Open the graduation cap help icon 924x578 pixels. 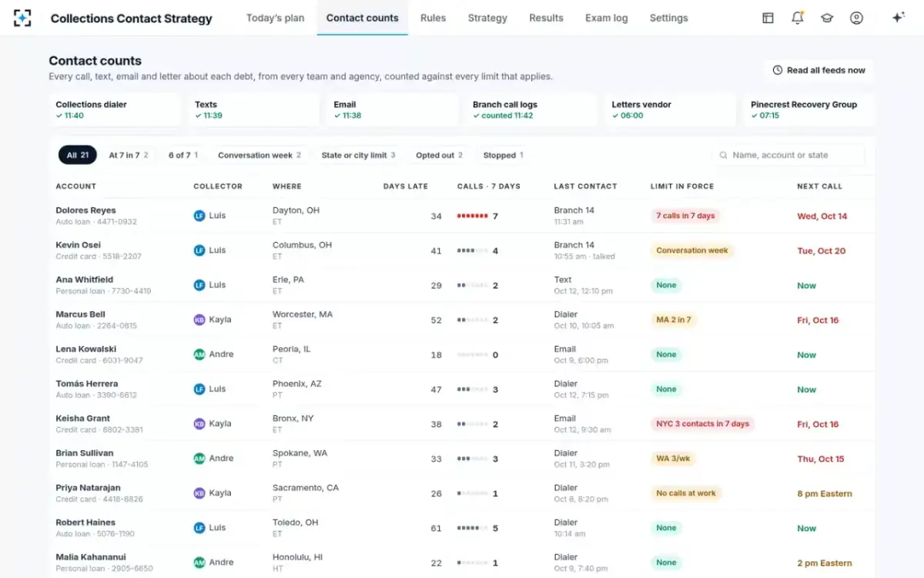pyautogui.click(x=827, y=18)
